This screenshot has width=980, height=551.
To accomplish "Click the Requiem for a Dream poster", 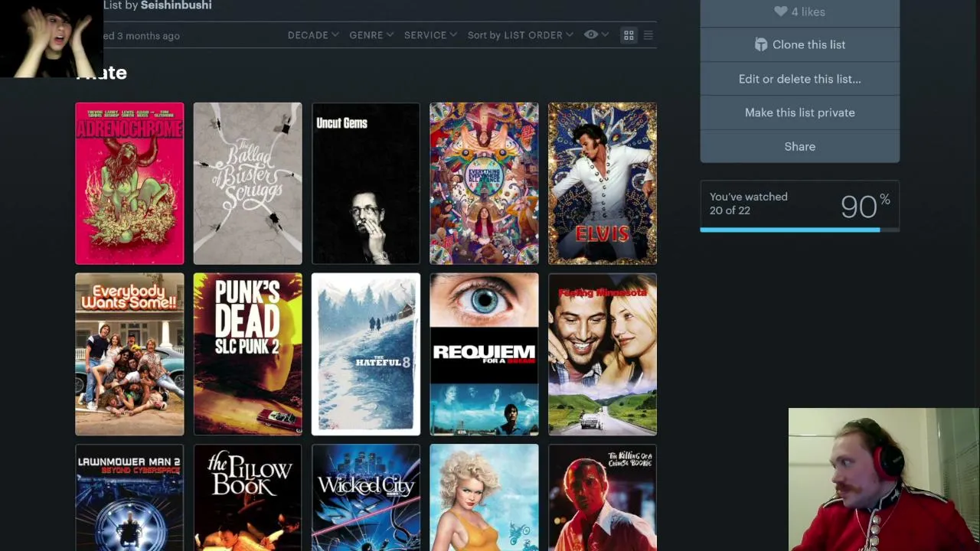I will [484, 354].
